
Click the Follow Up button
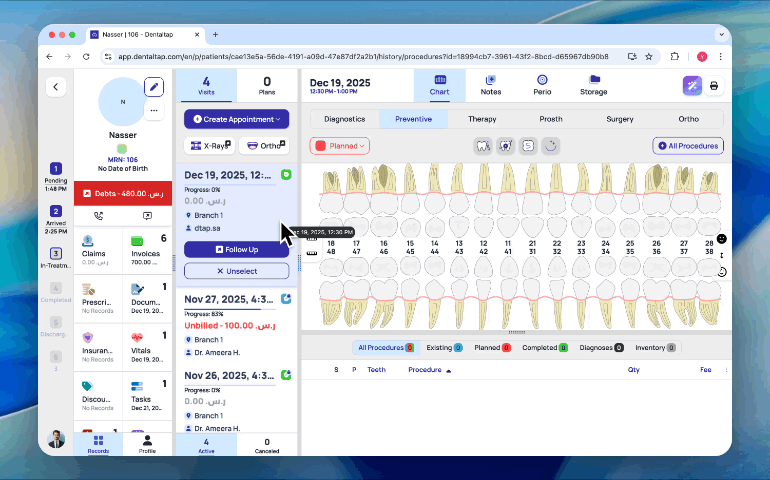pyautogui.click(x=236, y=250)
